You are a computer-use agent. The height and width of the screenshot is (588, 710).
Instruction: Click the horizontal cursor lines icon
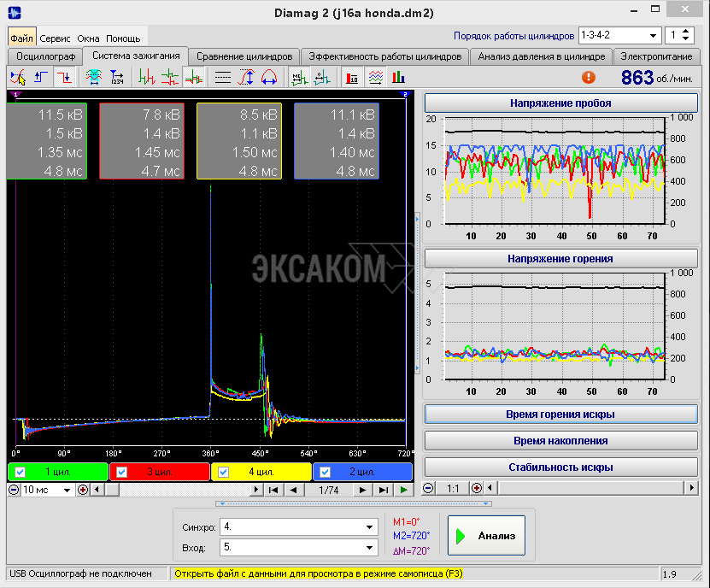click(x=223, y=77)
